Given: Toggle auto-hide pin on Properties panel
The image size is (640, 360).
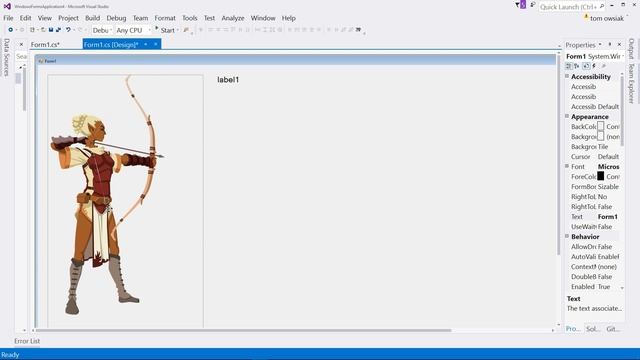Looking at the screenshot, I should click(610, 44).
